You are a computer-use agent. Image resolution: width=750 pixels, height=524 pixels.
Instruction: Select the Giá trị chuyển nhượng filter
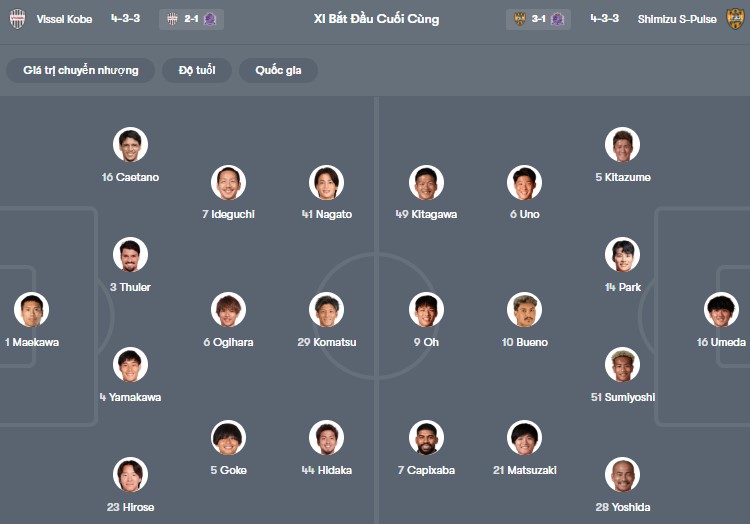(81, 70)
